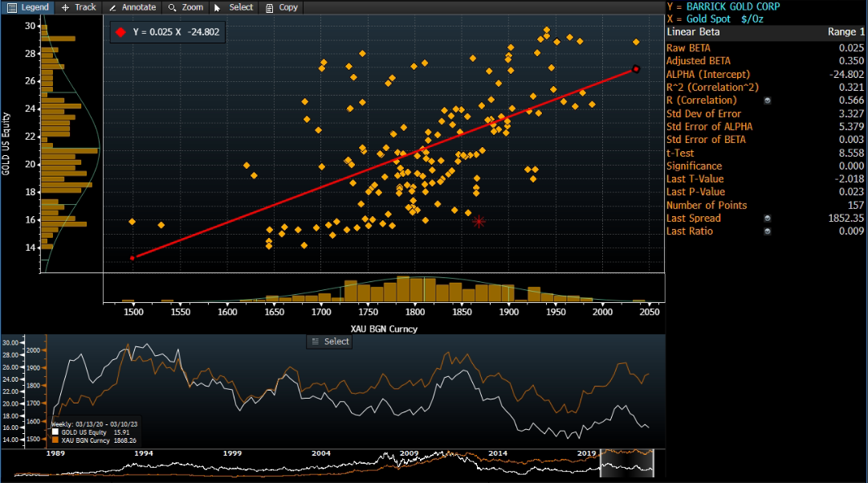Select the Last P-Value row

coord(765,191)
